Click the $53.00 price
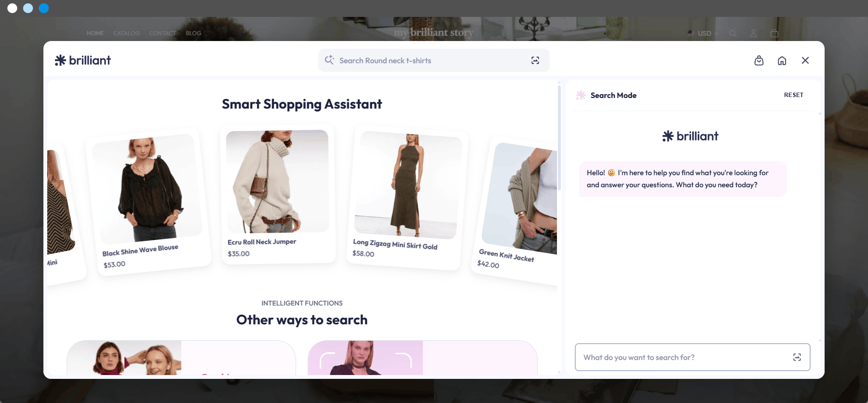Viewport: 868px width, 403px height. (114, 264)
